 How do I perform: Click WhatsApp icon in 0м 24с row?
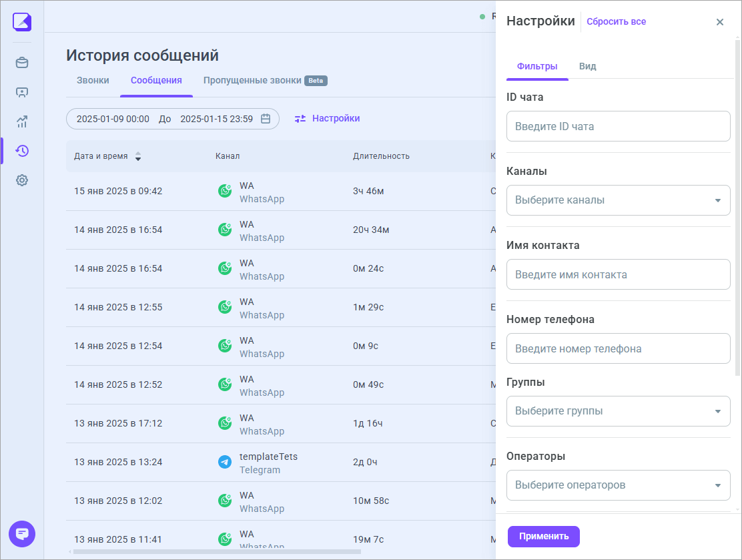225,268
